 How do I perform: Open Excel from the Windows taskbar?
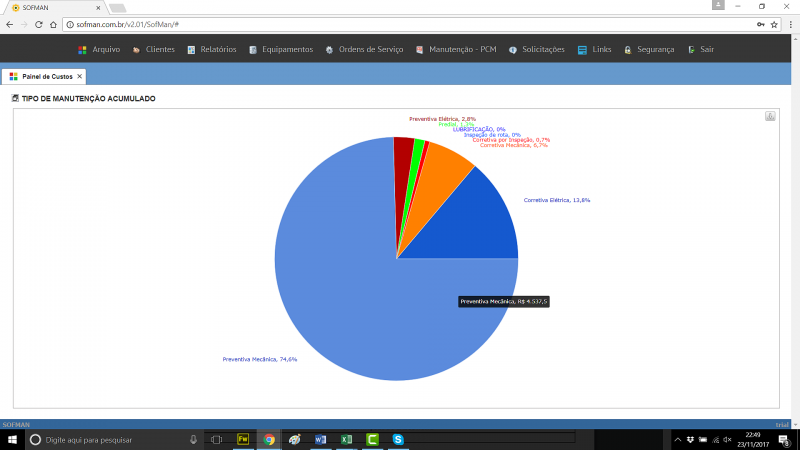point(346,439)
